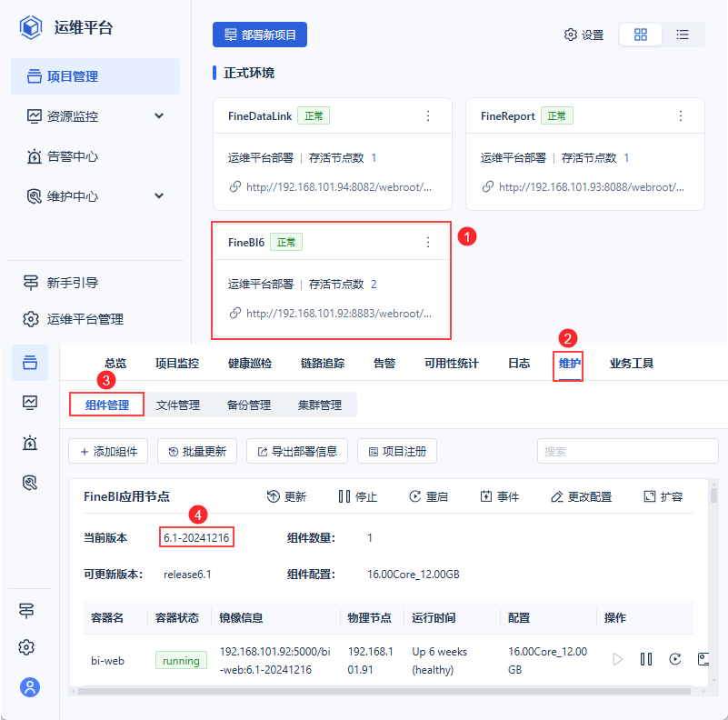
Task: Switch to the 总览 tab
Action: (x=115, y=364)
